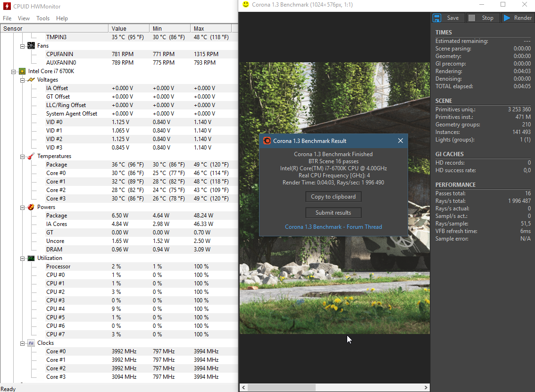Click the PERFORMANCE section heading
The height and width of the screenshot is (392, 535).
[455, 184]
